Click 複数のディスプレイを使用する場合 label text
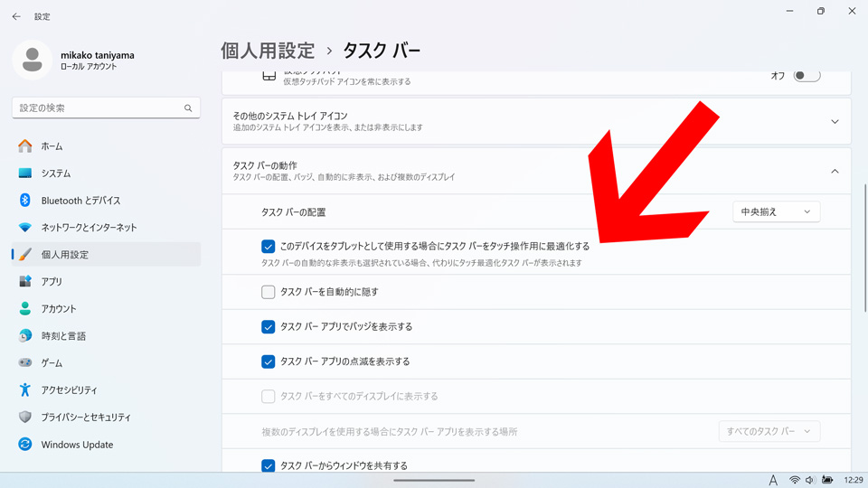868x488 pixels. pos(389,432)
